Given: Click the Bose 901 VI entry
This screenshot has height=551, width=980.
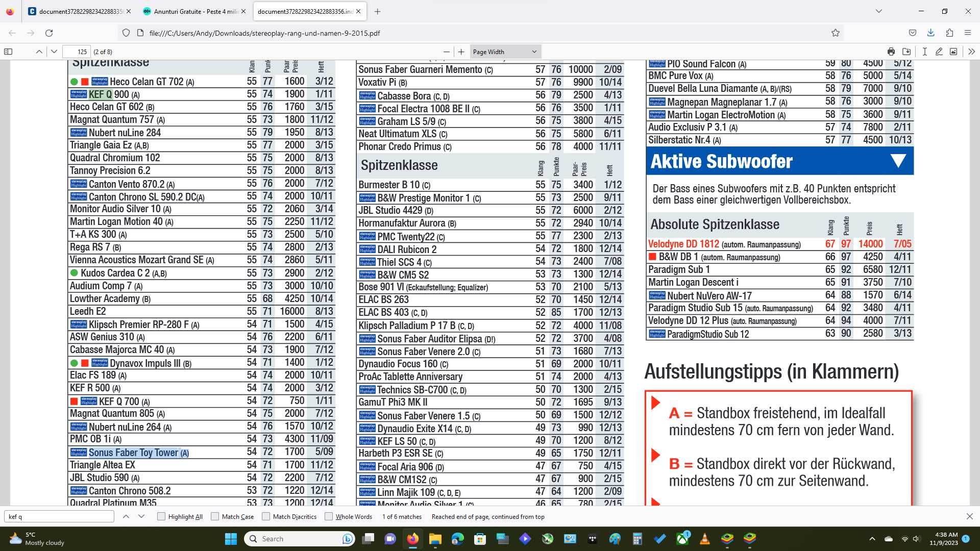Looking at the screenshot, I should [x=423, y=287].
